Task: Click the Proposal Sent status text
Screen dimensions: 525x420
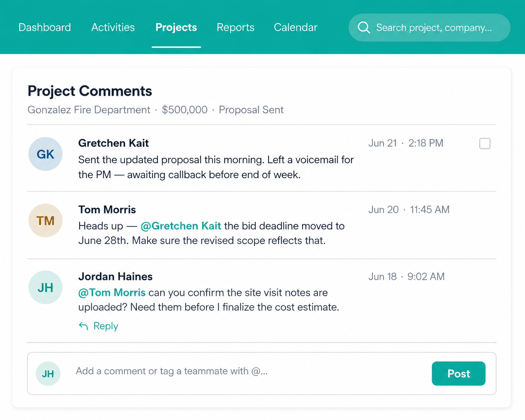Action: (251, 110)
